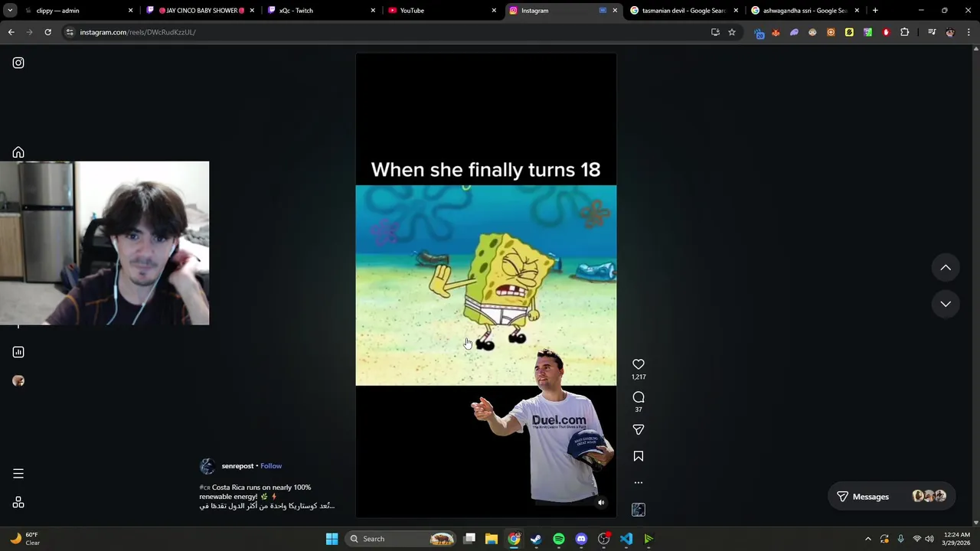Go to Instagram Home via house icon
980x551 pixels.
(18, 152)
